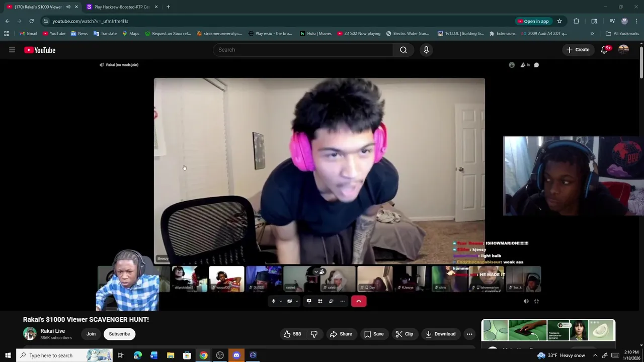644x362 pixels.
Task: Show the hidden bookmarks overflow chevron
Action: [x=592, y=34]
